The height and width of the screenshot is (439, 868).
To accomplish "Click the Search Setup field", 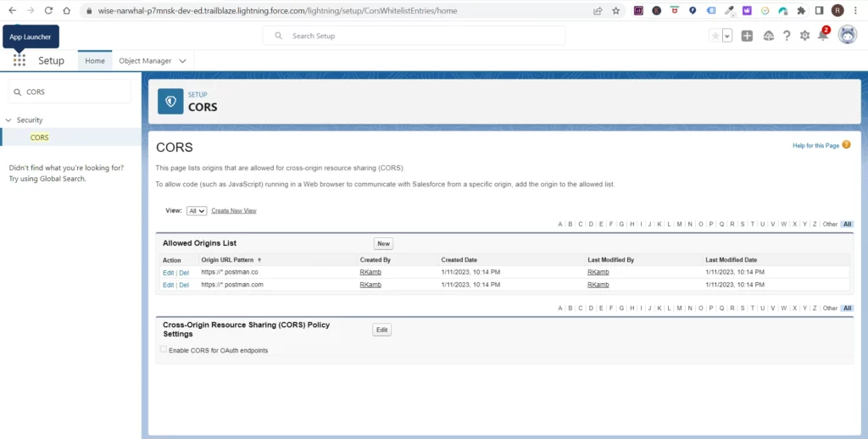I will pyautogui.click(x=414, y=36).
